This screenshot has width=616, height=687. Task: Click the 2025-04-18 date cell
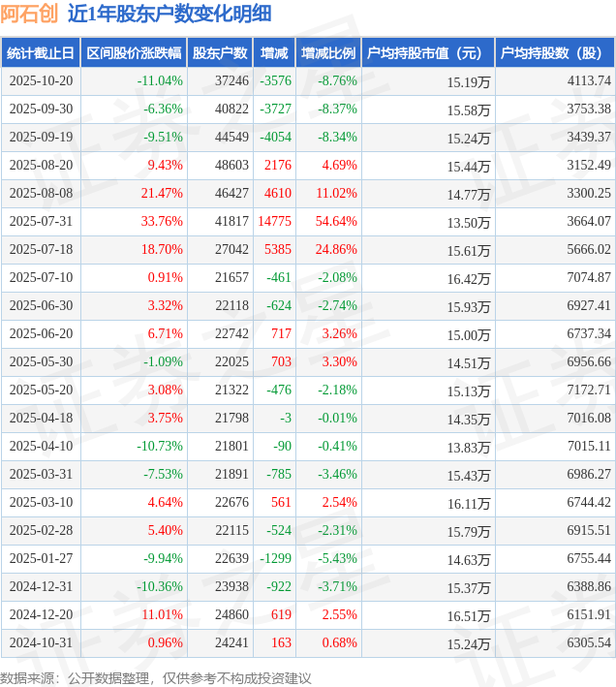41,419
